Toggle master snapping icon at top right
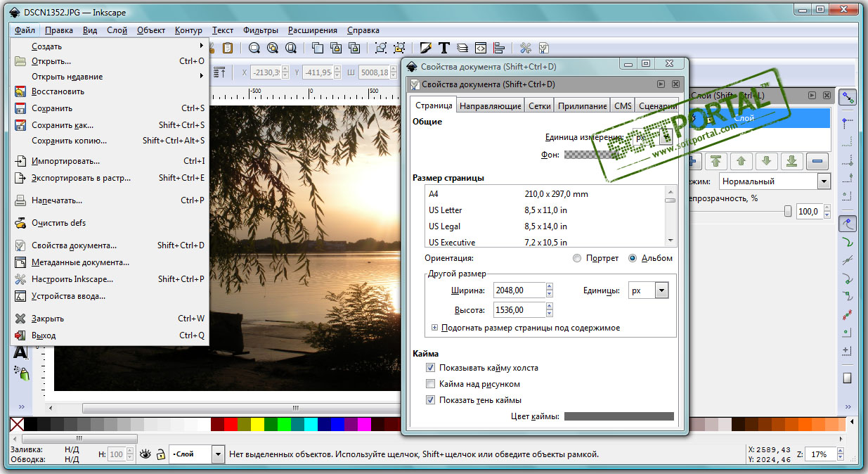 coord(848,97)
